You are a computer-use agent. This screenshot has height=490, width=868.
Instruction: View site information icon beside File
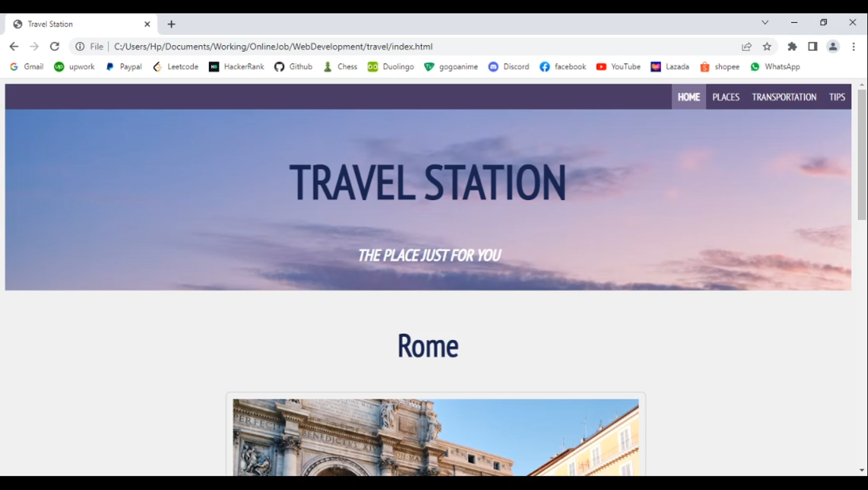pyautogui.click(x=80, y=46)
